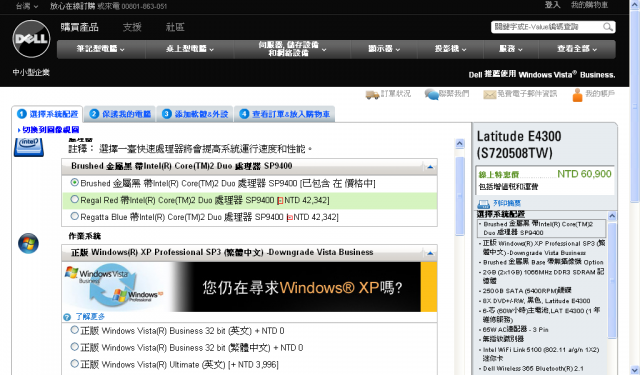The height and width of the screenshot is (375, 640).
Task: Click the step 4 number circle icon
Action: (x=244, y=114)
